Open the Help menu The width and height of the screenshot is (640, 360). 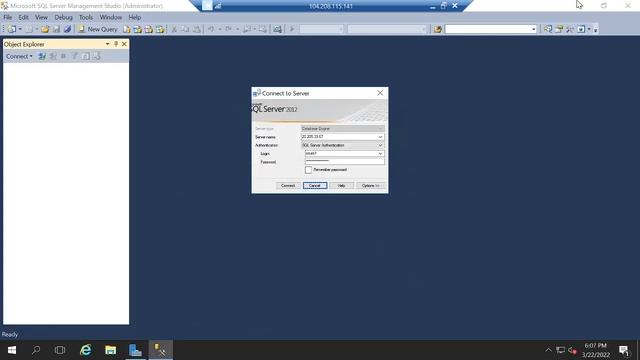[x=134, y=17]
